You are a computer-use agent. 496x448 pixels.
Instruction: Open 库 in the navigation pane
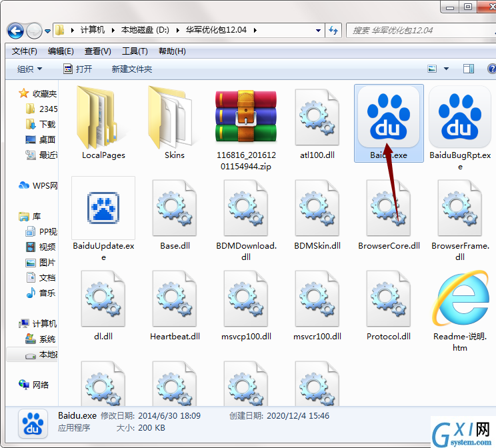(30, 217)
